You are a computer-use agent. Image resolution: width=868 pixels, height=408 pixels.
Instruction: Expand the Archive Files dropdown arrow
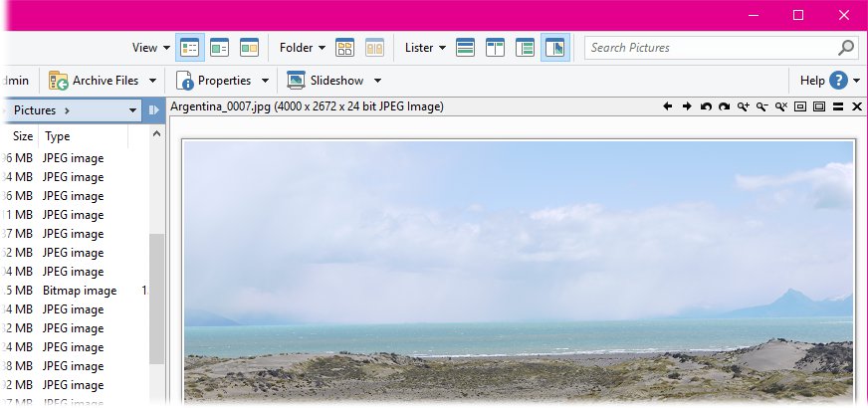point(152,81)
